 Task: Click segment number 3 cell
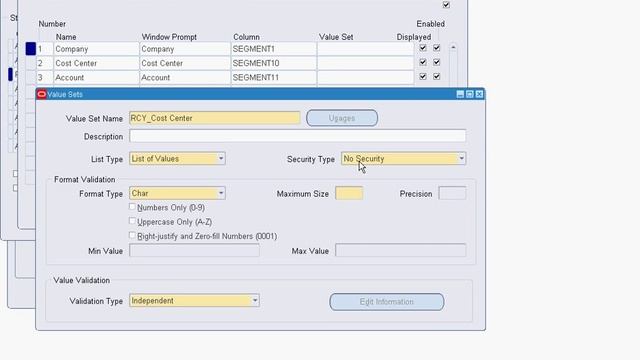44,78
